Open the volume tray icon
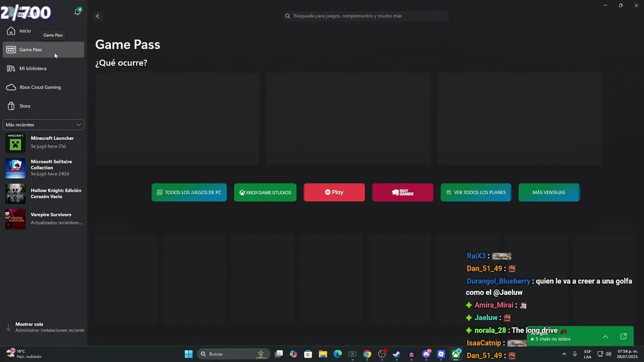This screenshot has width=644, height=362. coord(608,354)
